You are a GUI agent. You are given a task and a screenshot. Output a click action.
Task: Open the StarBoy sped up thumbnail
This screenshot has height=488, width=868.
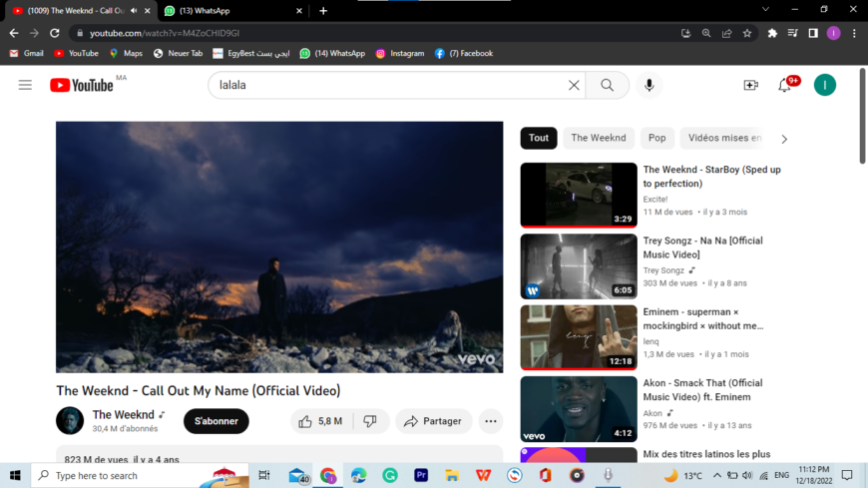pos(579,195)
